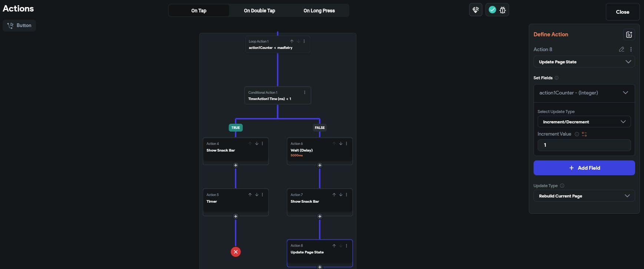This screenshot has height=269, width=644.
Task: Add action below Action 4 Show Snack Bar
Action: coord(236,165)
